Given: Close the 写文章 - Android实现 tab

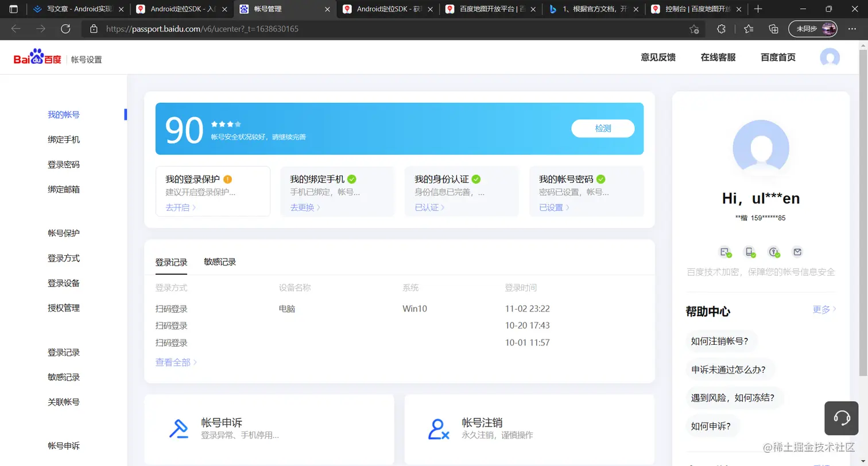Looking at the screenshot, I should tap(120, 9).
